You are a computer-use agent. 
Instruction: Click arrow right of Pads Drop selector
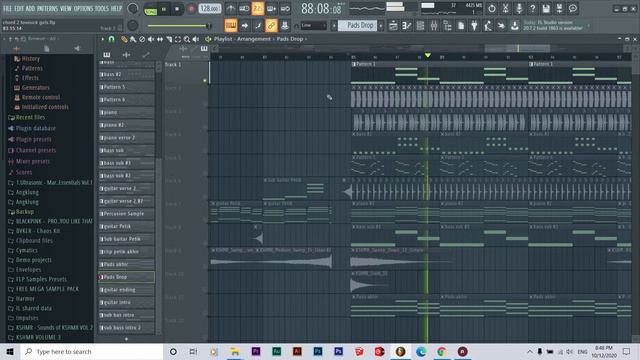(x=381, y=26)
